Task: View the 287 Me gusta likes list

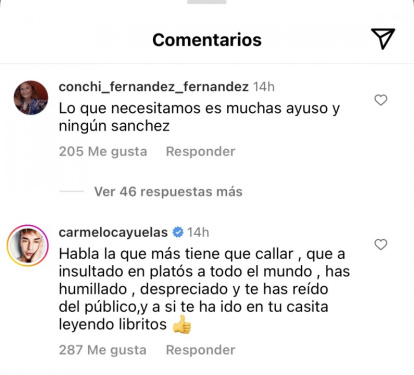Action: point(103,350)
